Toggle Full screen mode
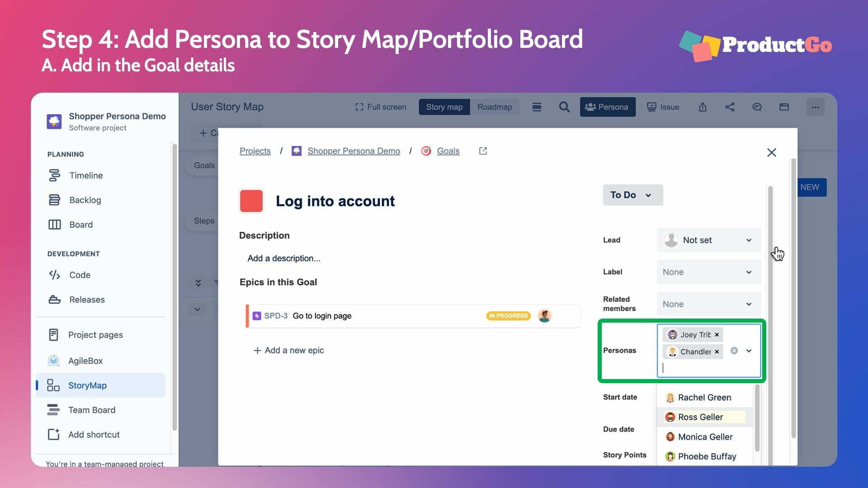 [x=381, y=107]
